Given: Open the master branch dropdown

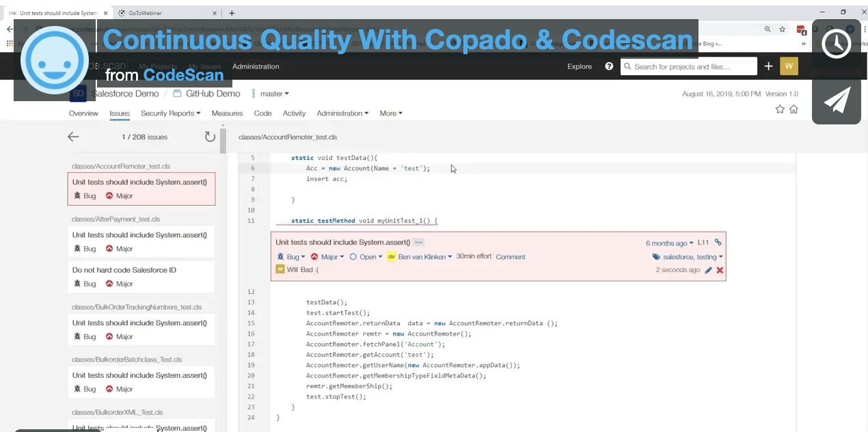Looking at the screenshot, I should 271,94.
